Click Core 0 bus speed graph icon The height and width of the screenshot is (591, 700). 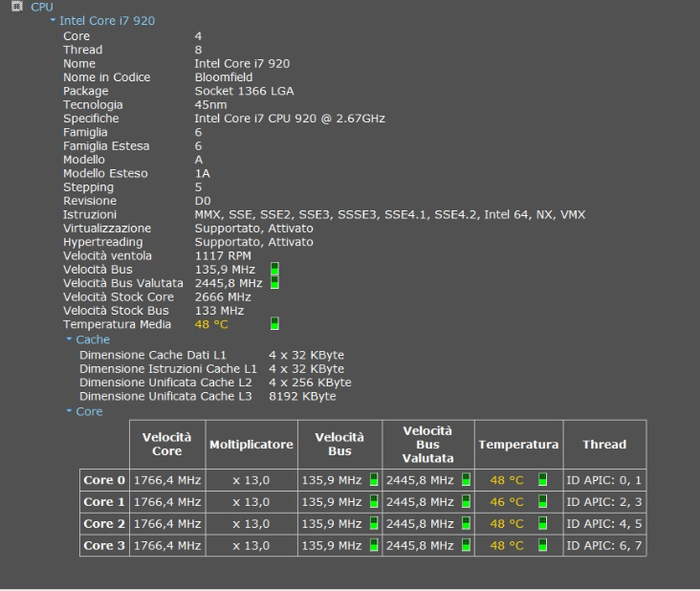coord(374,480)
